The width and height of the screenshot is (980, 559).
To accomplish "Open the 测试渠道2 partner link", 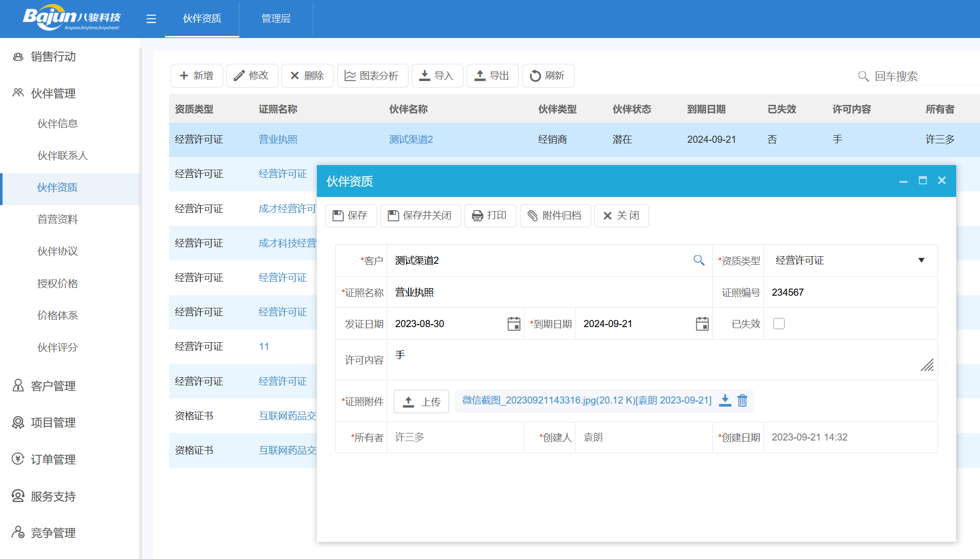I will 411,139.
